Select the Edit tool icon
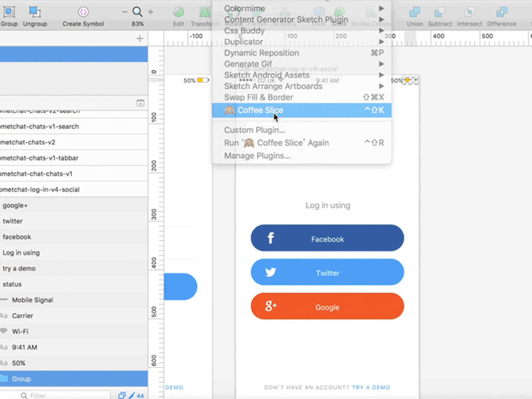The image size is (532, 399). click(178, 12)
